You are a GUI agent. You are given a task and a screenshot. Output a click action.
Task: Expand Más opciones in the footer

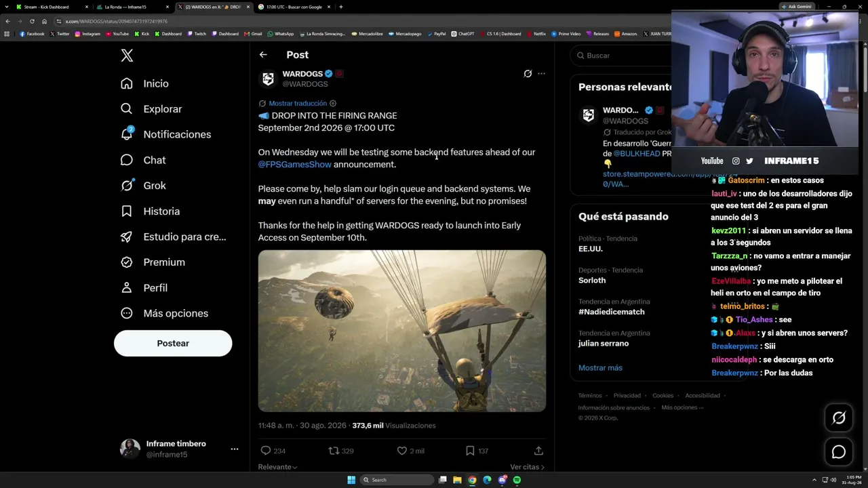(682, 407)
